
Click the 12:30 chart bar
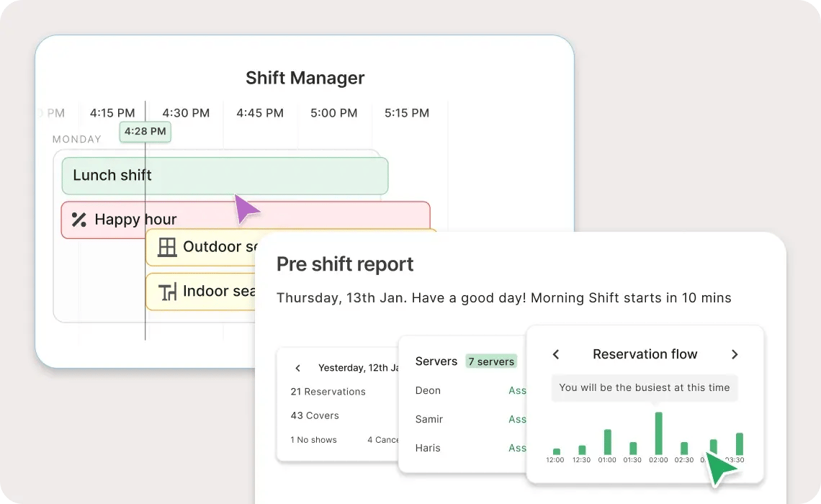point(582,450)
